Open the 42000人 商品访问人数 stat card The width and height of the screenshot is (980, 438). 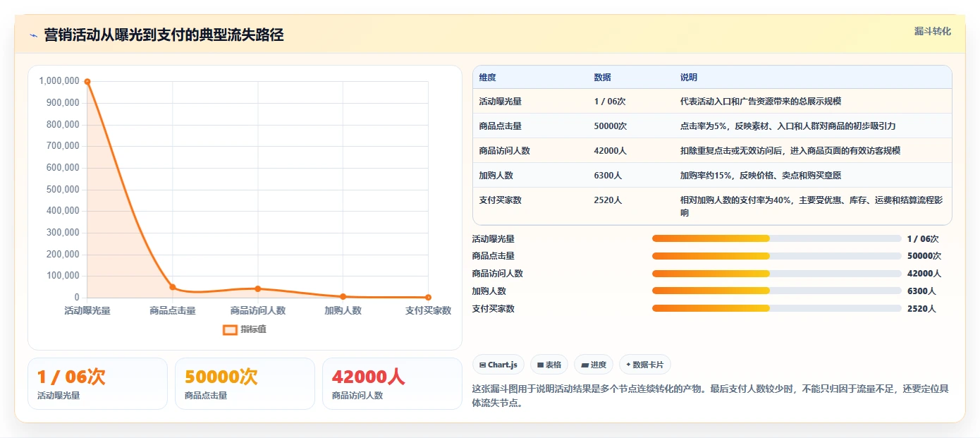click(x=392, y=384)
